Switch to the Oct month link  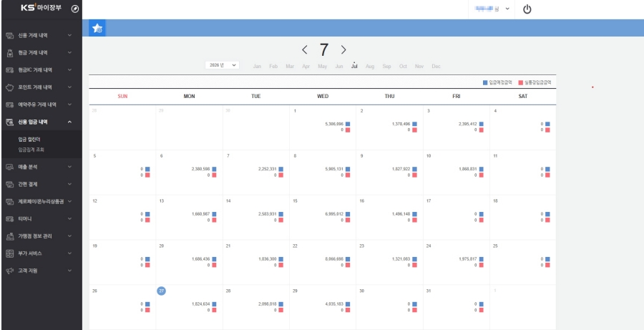(x=403, y=66)
